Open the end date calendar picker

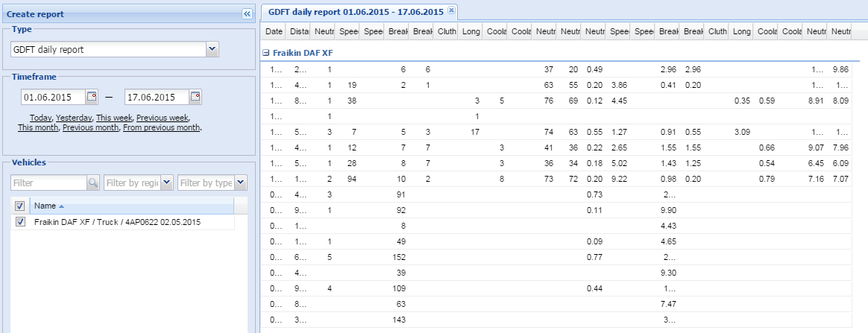click(x=195, y=97)
